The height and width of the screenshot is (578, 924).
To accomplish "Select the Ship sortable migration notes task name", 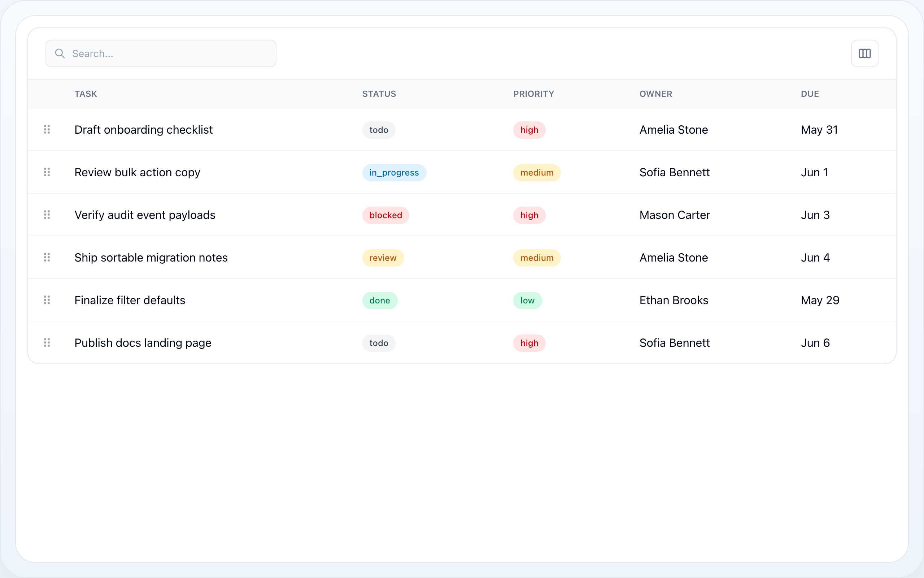I will point(151,258).
